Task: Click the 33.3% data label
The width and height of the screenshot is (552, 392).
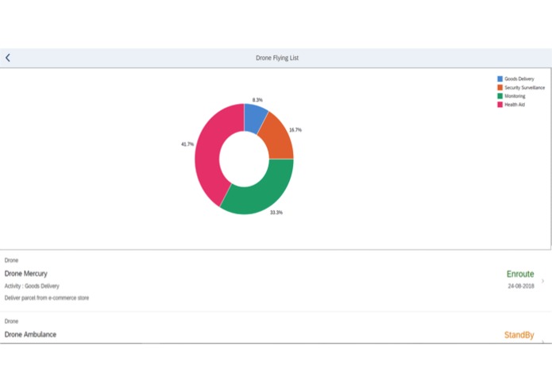Action: click(x=276, y=213)
